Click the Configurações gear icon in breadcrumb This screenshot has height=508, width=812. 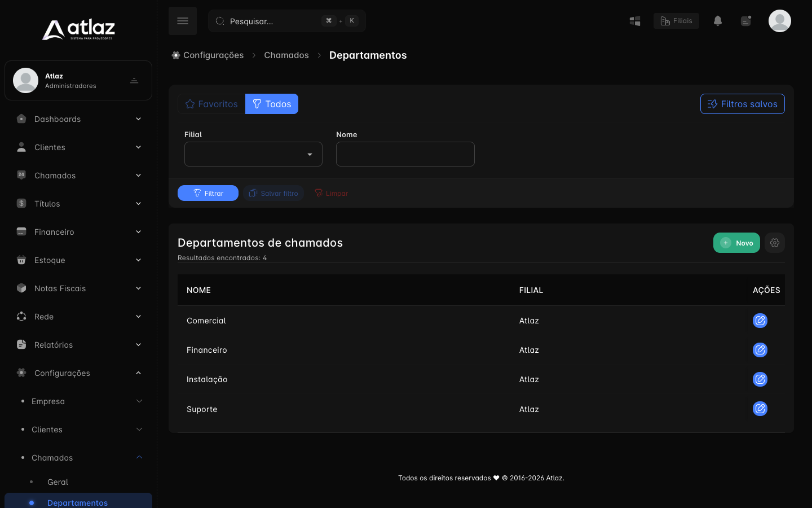point(176,55)
